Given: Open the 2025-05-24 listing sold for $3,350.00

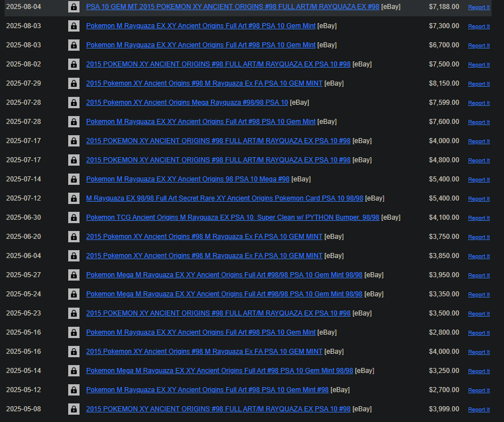Looking at the screenshot, I should point(224,294).
